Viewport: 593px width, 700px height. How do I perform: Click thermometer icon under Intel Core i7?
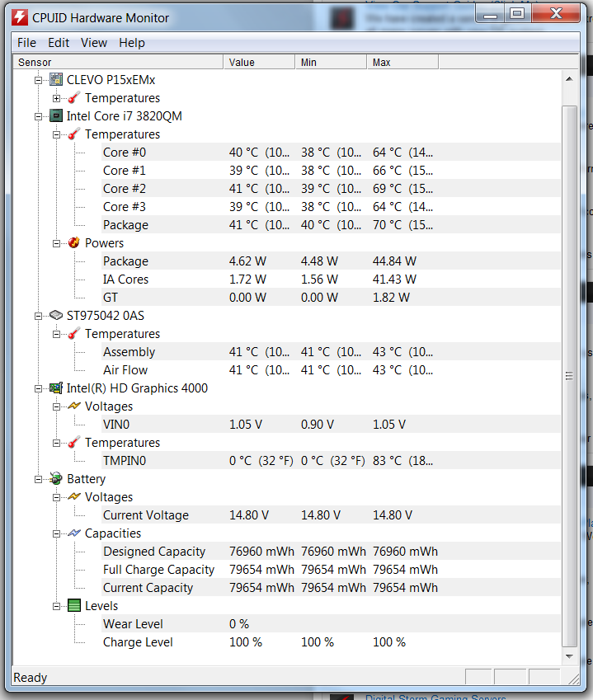pos(74,134)
